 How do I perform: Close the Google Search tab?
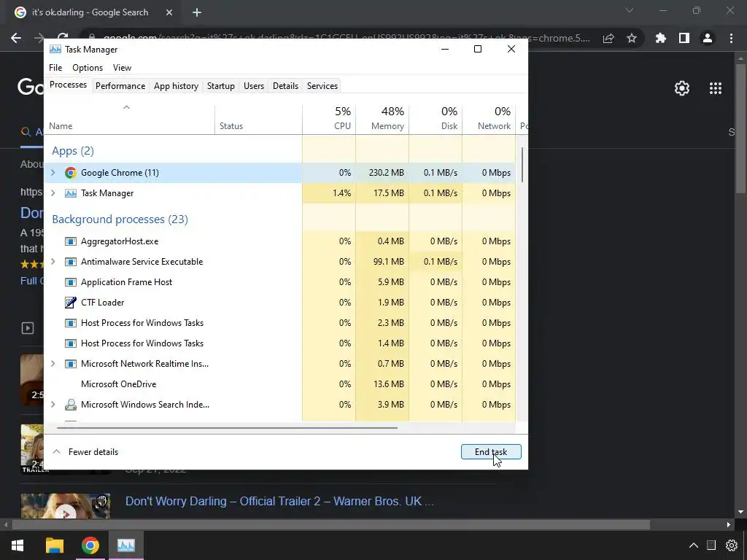pos(169,12)
